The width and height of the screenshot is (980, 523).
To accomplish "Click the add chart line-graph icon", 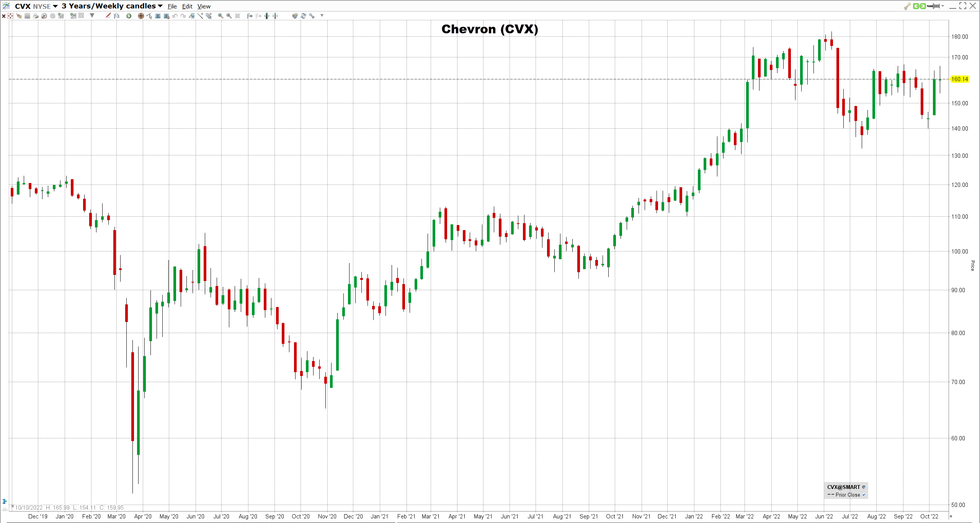I will point(73,16).
